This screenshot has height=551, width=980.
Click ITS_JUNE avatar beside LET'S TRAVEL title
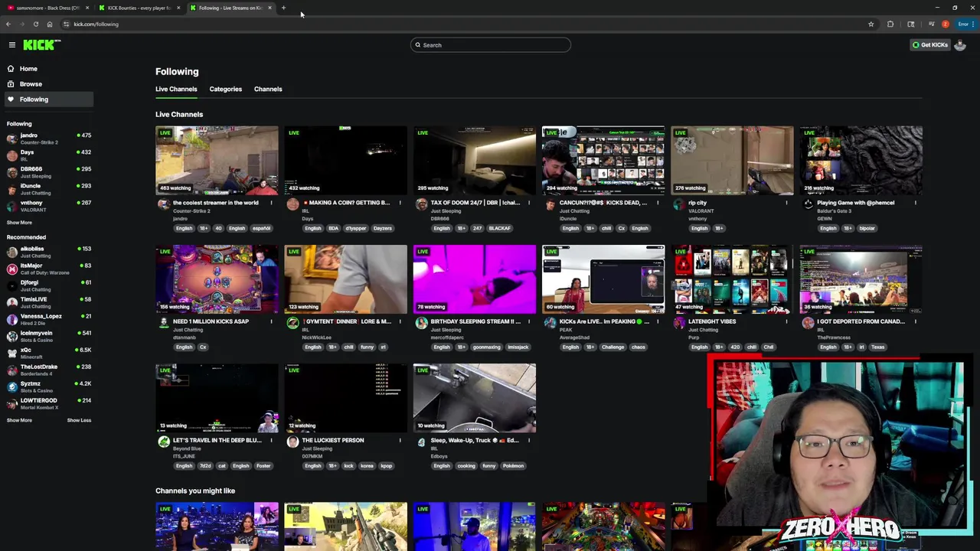[163, 442]
